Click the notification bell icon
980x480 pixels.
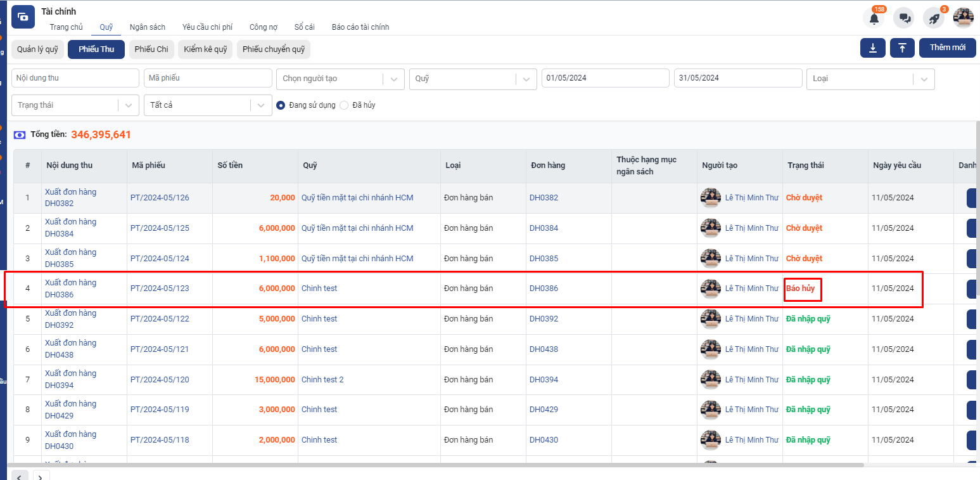[874, 18]
